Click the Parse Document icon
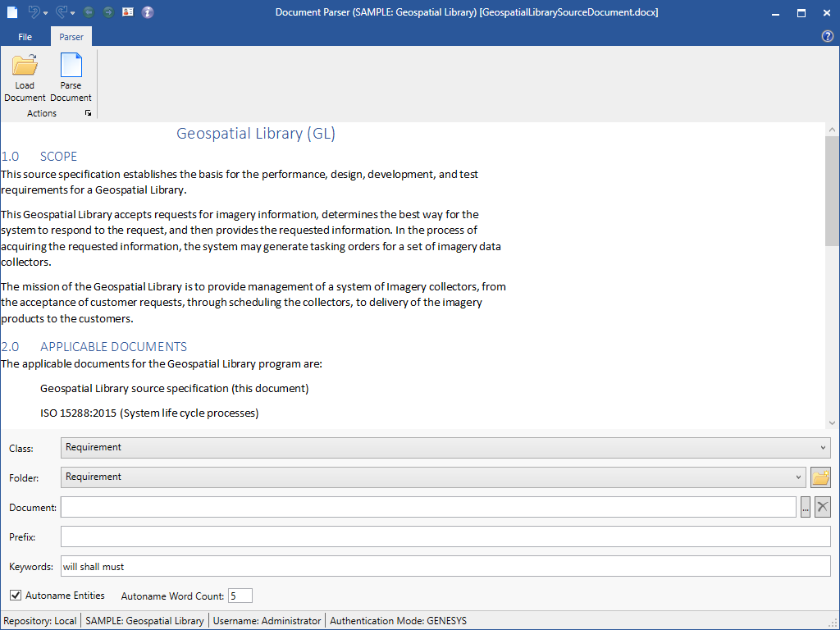Screen dimensions: 840x630 tap(71, 66)
